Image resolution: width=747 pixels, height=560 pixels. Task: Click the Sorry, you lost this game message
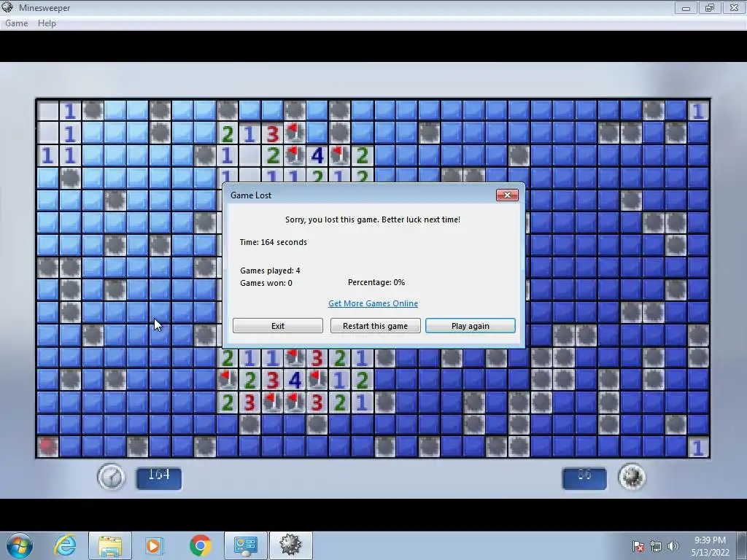[x=373, y=219]
